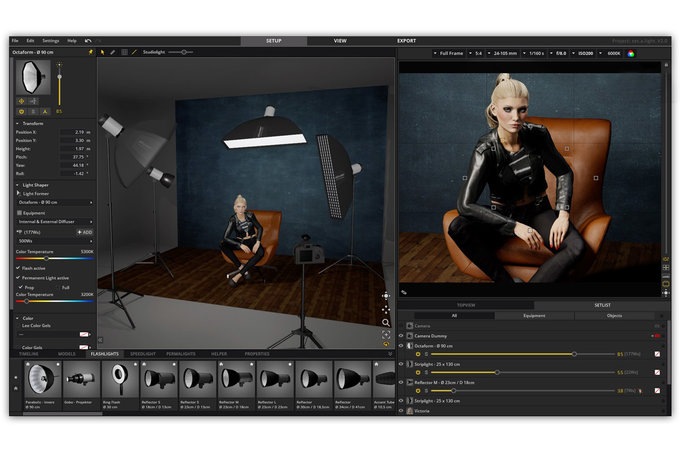Viewport: 680px width, 453px height.
Task: Click the magnifier zoom icon in 3D view
Action: coord(386,323)
